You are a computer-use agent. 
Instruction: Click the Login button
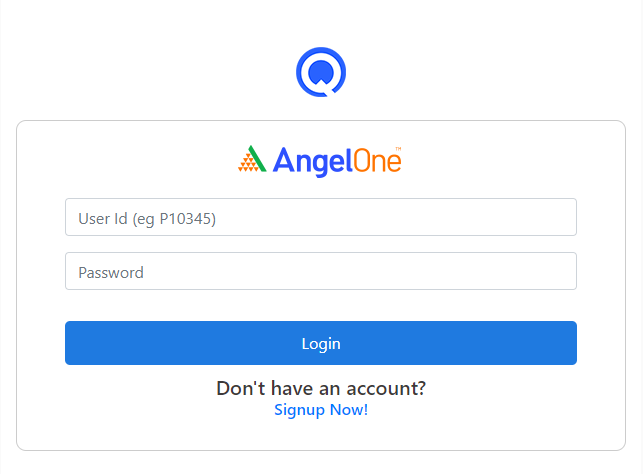tap(321, 343)
